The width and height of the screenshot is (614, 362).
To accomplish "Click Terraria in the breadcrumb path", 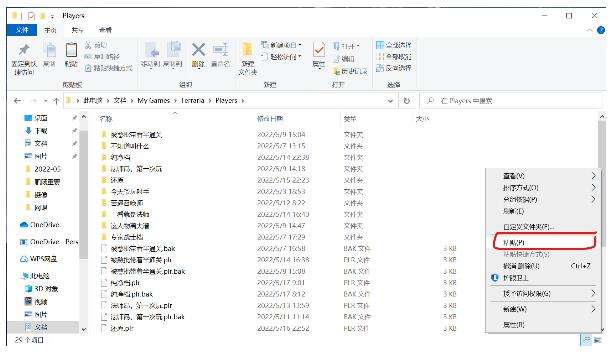I will point(192,101).
